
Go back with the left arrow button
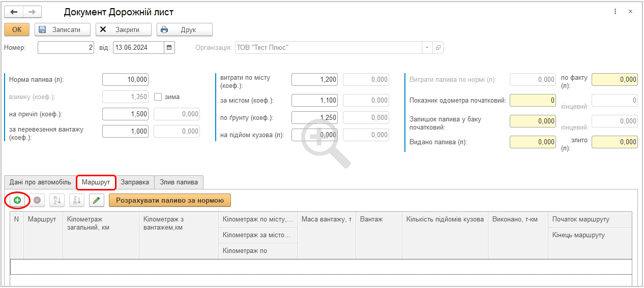pos(14,12)
